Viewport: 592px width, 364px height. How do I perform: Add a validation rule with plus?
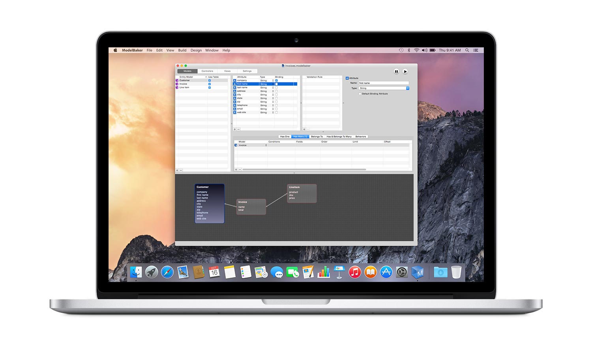[x=304, y=129]
